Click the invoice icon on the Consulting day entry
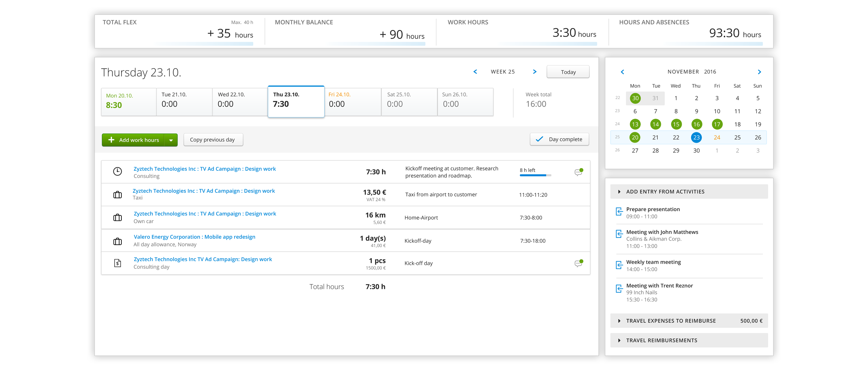This screenshot has height=370, width=868. [118, 263]
